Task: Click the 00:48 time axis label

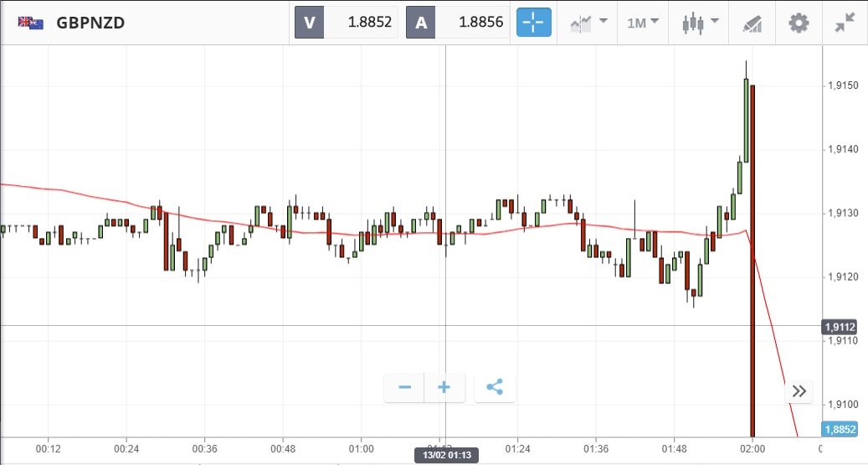Action: click(x=283, y=448)
